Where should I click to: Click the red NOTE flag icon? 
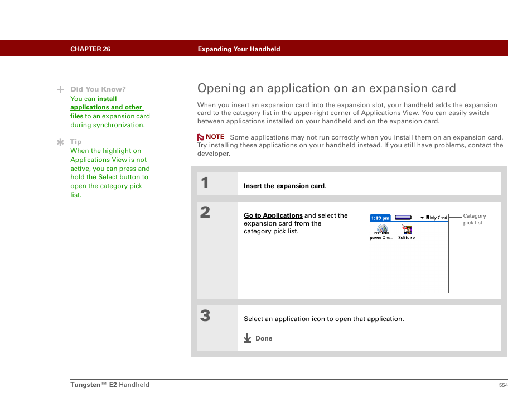[201, 137]
